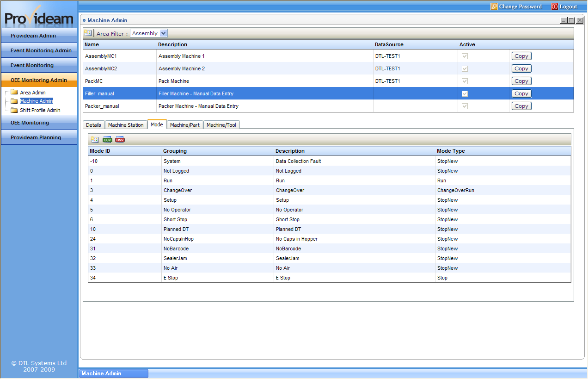The height and width of the screenshot is (379, 588).
Task: Click the green CSV icon
Action: [x=107, y=140]
